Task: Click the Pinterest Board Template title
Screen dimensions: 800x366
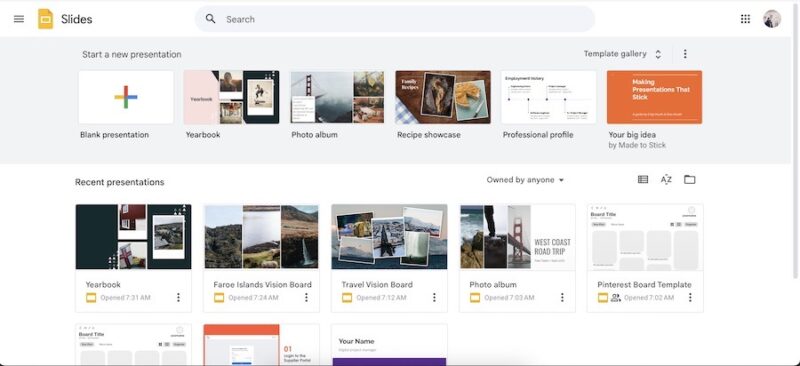Action: pyautogui.click(x=644, y=284)
